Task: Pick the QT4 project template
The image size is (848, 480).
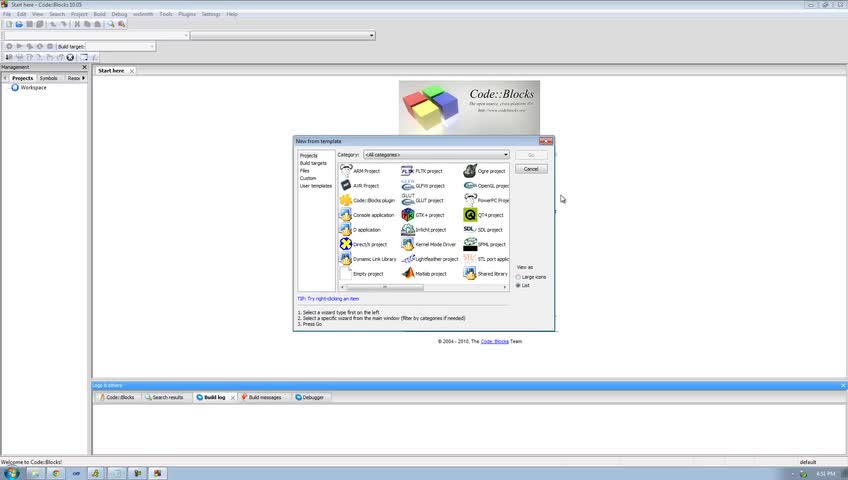Action: pyautogui.click(x=483, y=215)
